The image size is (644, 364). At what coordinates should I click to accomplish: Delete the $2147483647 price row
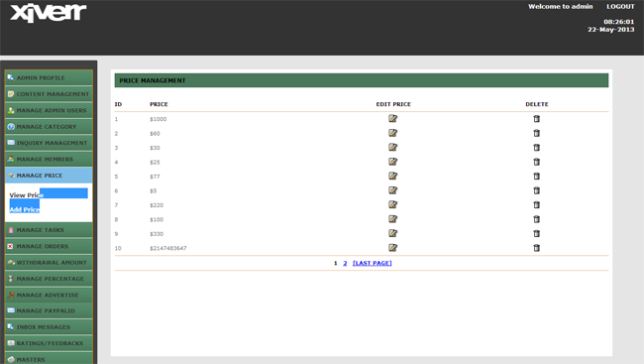click(x=536, y=248)
